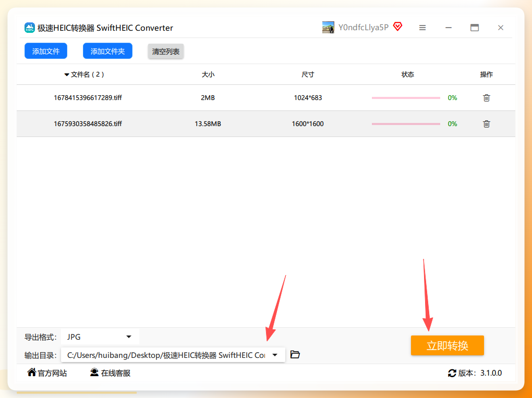Screen dimensions: 532x398
Task: Open the hamburger menu icon
Action: tap(422, 28)
